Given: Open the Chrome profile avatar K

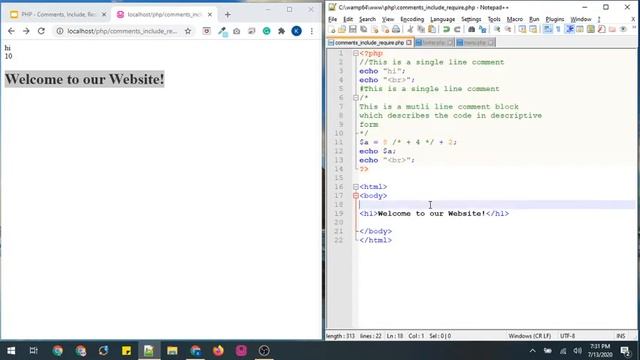Looking at the screenshot, I should click(296, 31).
